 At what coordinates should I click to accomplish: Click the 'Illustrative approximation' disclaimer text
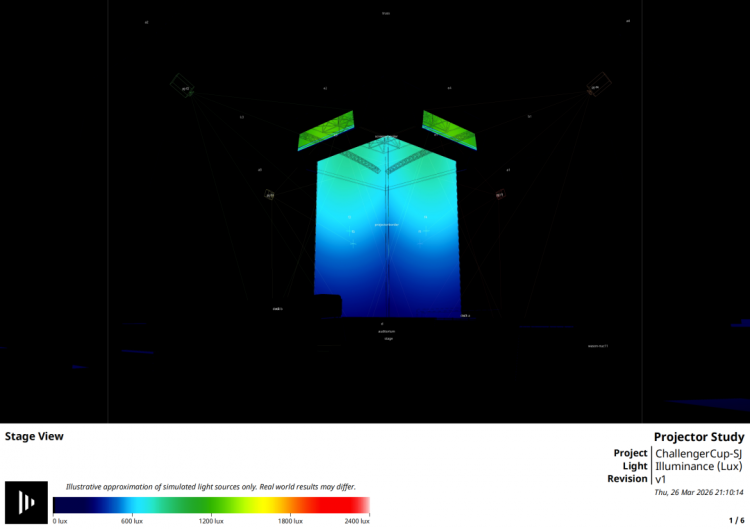click(211, 487)
